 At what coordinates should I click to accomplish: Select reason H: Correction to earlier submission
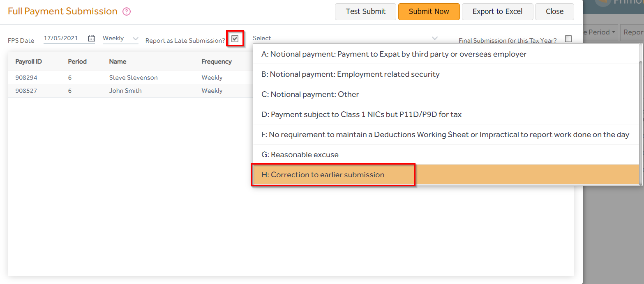tap(333, 174)
